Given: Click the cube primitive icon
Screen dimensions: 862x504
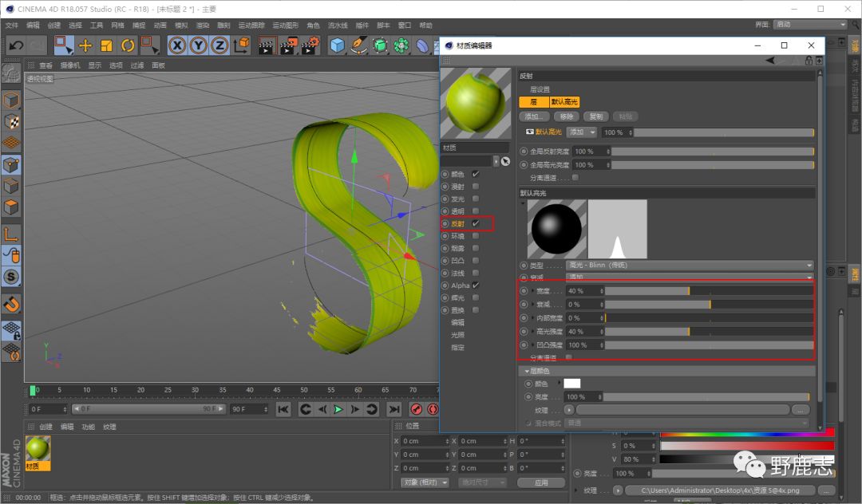Looking at the screenshot, I should pyautogui.click(x=338, y=45).
